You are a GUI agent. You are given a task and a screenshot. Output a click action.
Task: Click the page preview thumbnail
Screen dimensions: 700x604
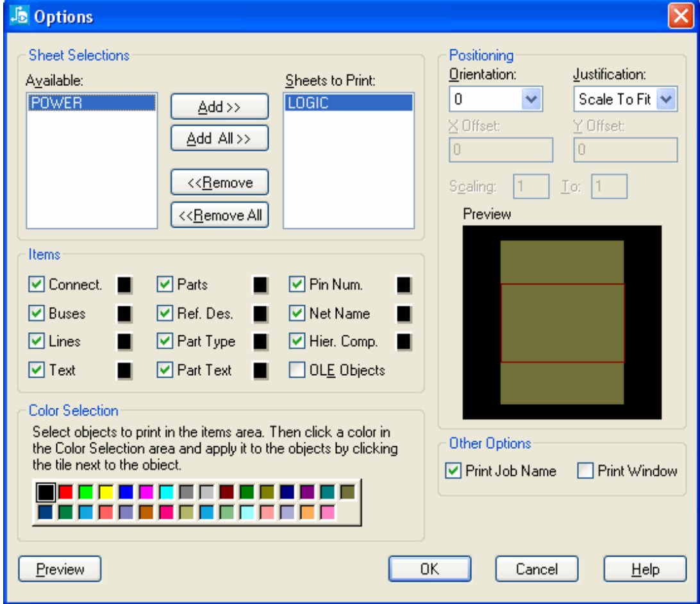point(562,323)
